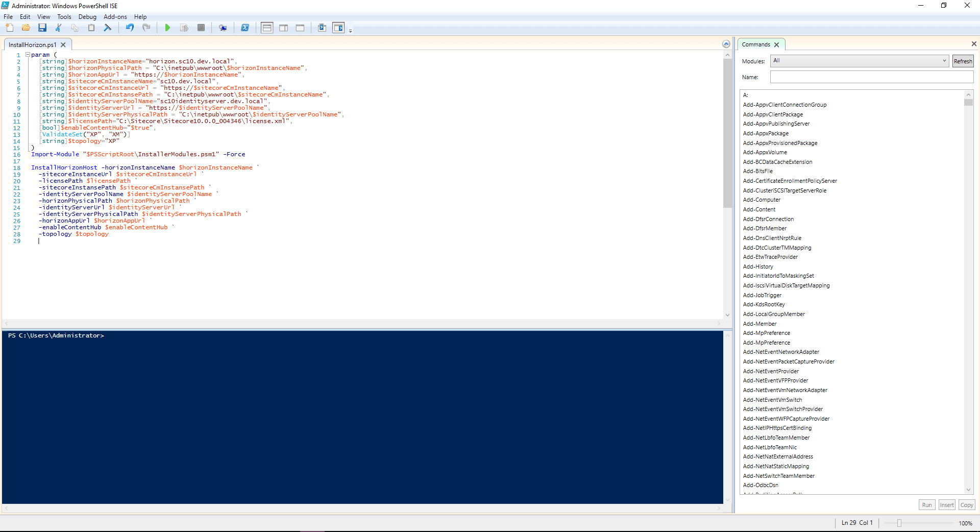Screen dimensions: 980x532
Task: Open the Help menu
Action: click(140, 16)
